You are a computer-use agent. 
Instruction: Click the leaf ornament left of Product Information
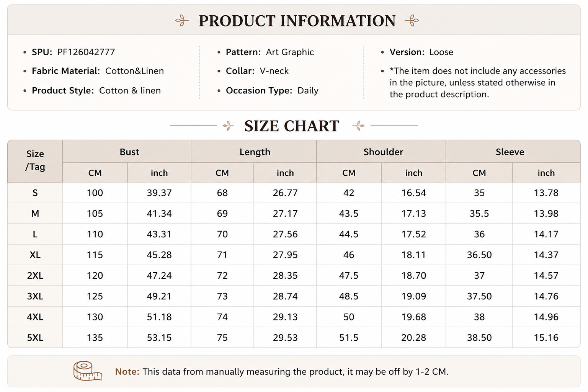pos(182,20)
